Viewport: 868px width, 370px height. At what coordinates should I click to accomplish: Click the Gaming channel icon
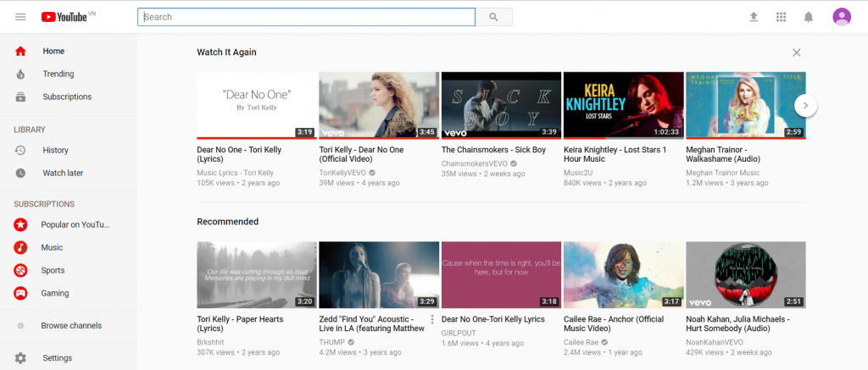click(20, 293)
